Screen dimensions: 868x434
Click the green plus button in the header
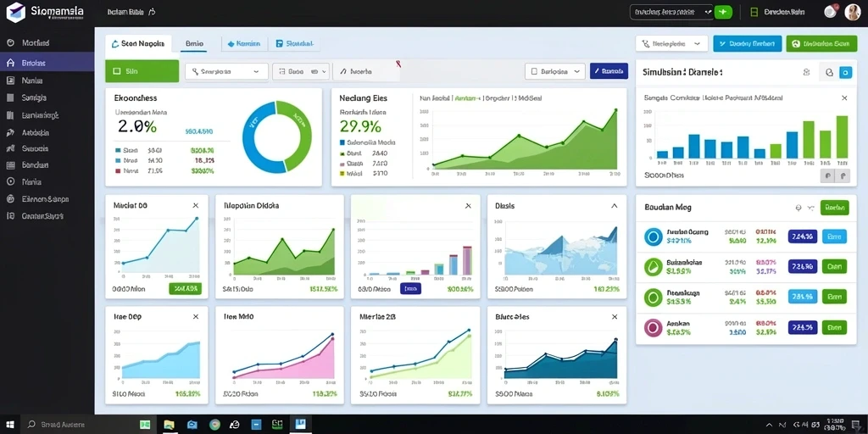pos(723,12)
